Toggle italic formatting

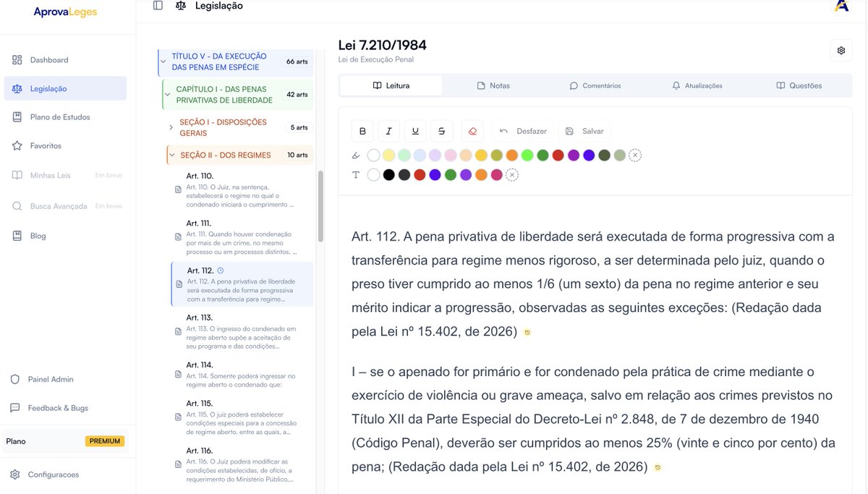(388, 131)
